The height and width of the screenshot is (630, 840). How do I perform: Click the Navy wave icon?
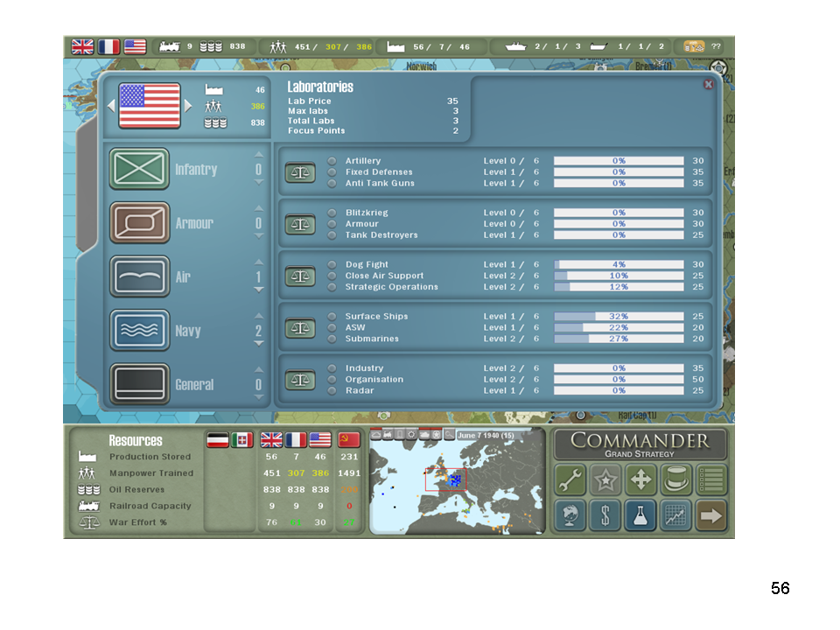(x=139, y=330)
